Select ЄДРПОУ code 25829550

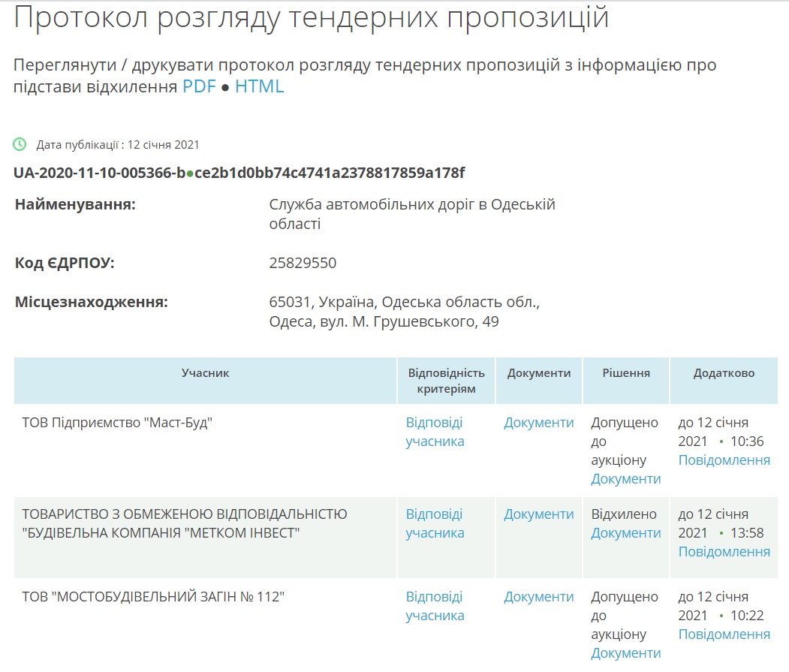tap(303, 263)
